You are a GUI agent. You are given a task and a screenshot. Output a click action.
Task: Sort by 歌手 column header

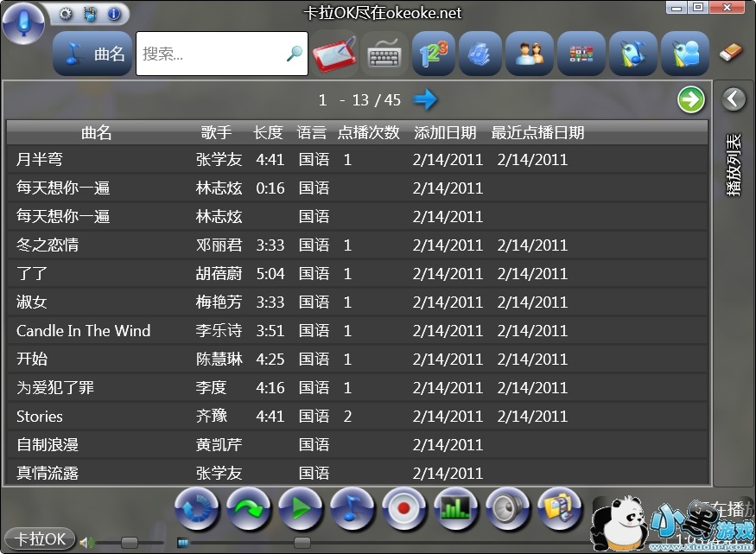(217, 132)
